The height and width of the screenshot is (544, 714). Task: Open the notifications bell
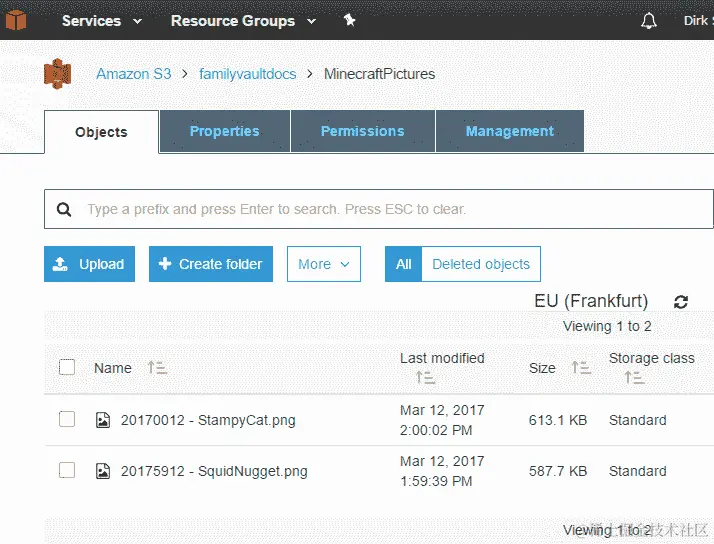(648, 20)
